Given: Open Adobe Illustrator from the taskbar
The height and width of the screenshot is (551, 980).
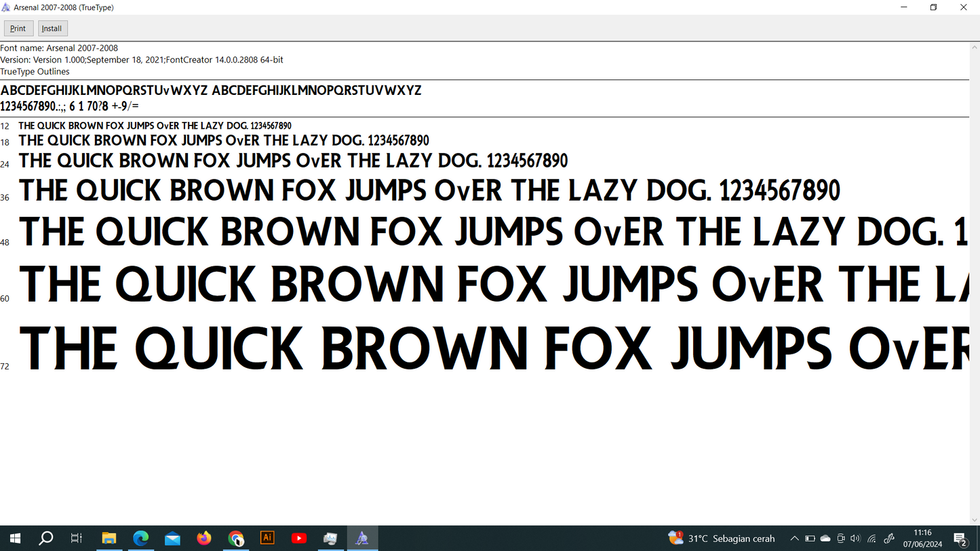Looking at the screenshot, I should click(x=267, y=537).
